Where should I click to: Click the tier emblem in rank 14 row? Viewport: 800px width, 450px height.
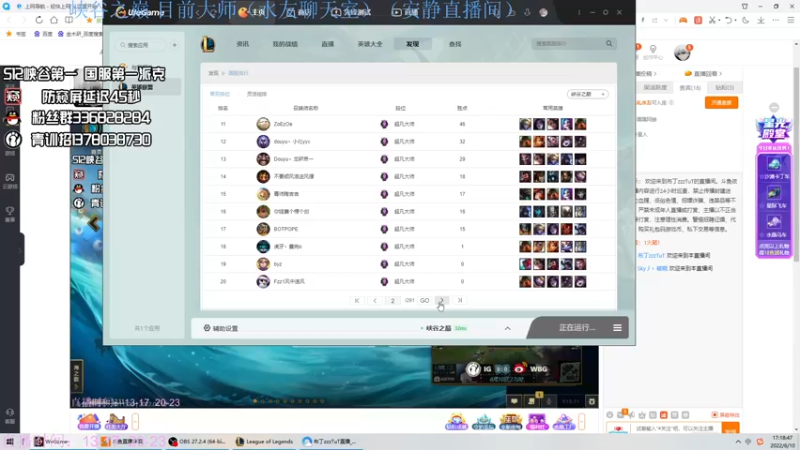(384, 177)
